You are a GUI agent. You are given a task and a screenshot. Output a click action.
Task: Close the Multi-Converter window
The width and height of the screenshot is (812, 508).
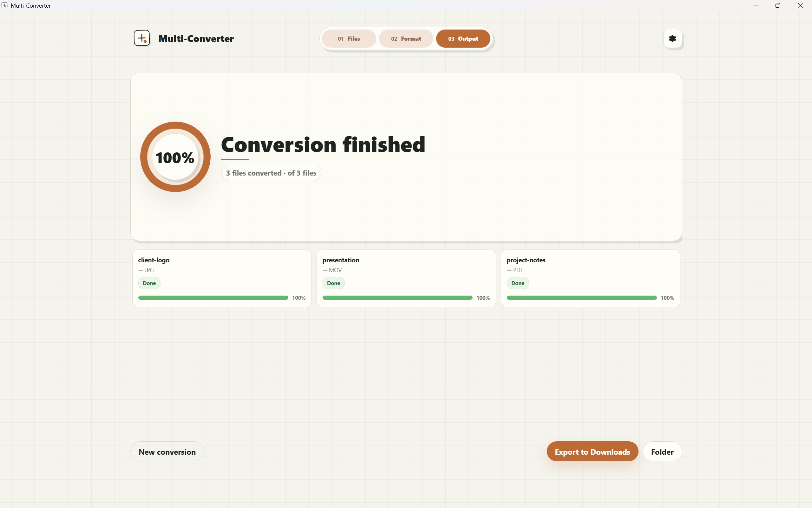(800, 5)
